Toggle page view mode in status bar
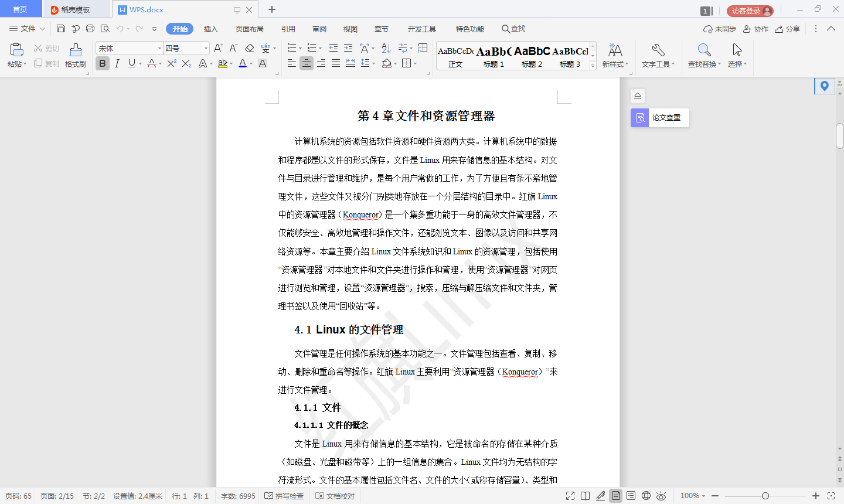This screenshot has width=844, height=504. [x=615, y=496]
